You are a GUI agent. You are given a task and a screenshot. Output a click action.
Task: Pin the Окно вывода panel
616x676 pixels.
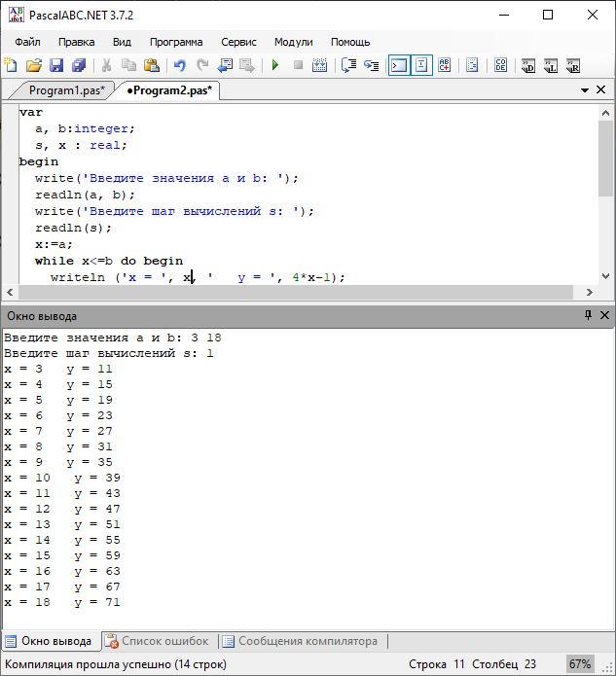(588, 315)
